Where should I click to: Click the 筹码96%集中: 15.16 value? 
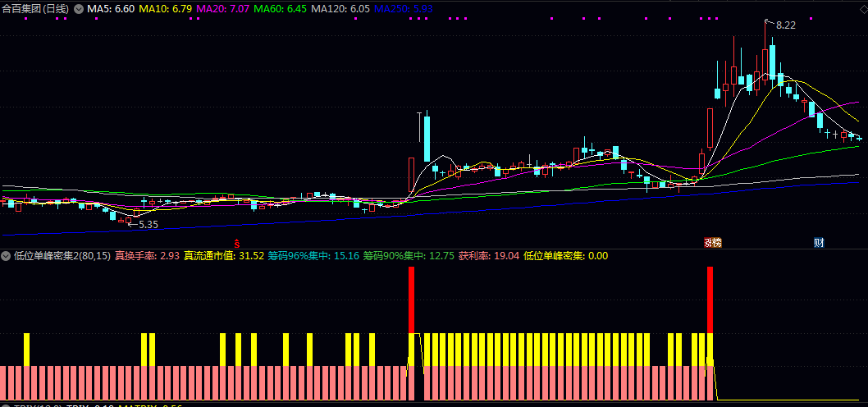coord(314,256)
